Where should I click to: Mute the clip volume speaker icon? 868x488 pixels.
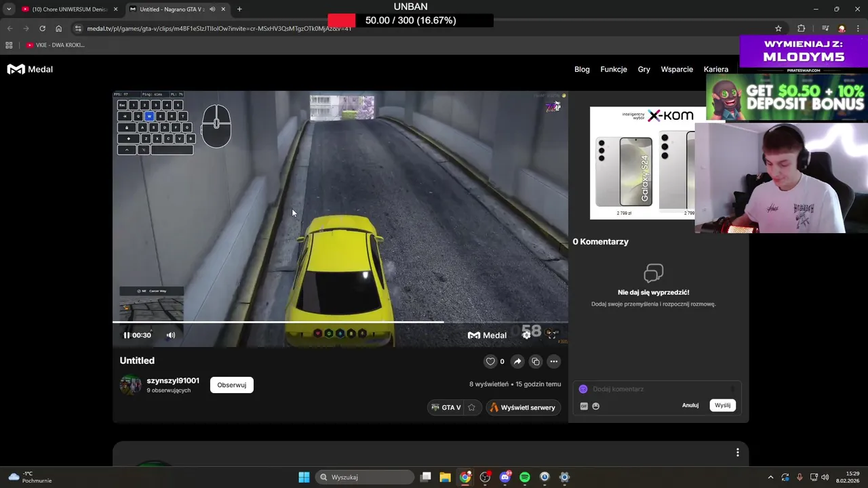pyautogui.click(x=171, y=335)
